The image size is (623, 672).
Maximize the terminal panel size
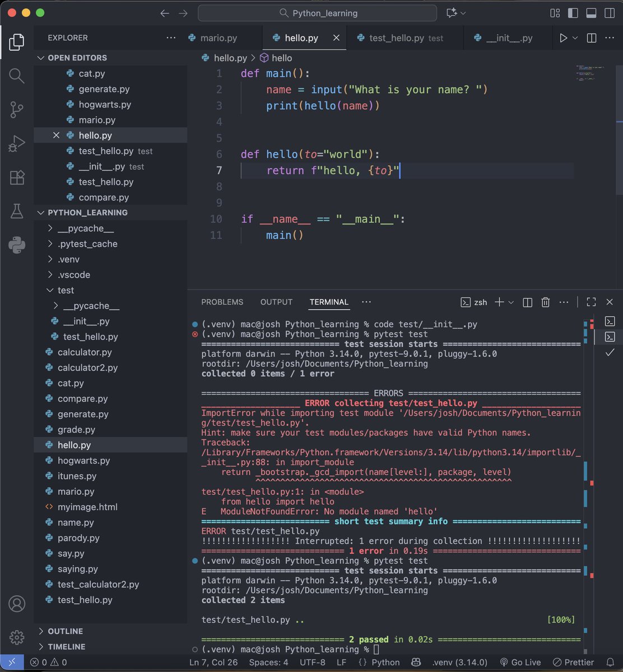tap(591, 302)
